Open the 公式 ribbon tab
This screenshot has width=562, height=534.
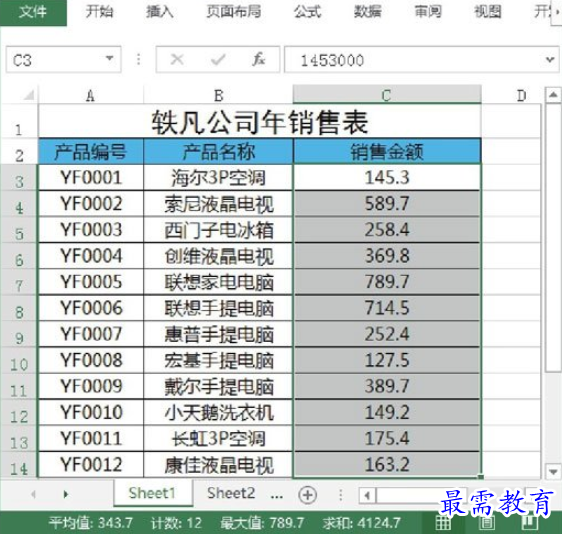(307, 12)
